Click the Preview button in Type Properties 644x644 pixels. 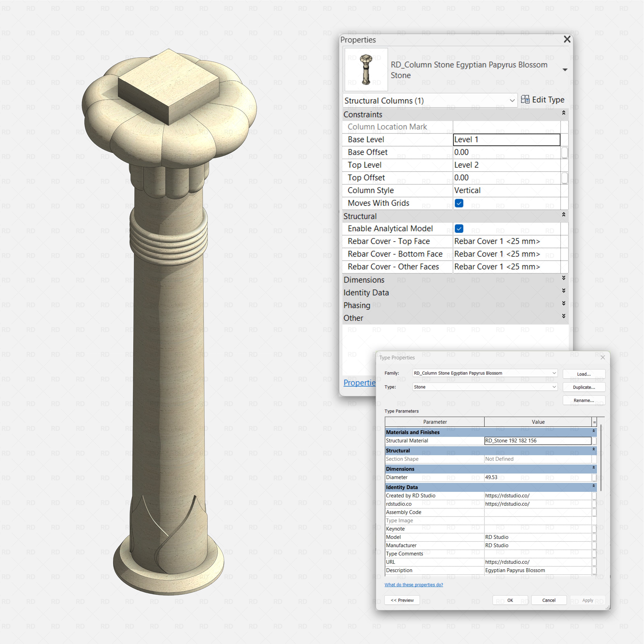[402, 600]
